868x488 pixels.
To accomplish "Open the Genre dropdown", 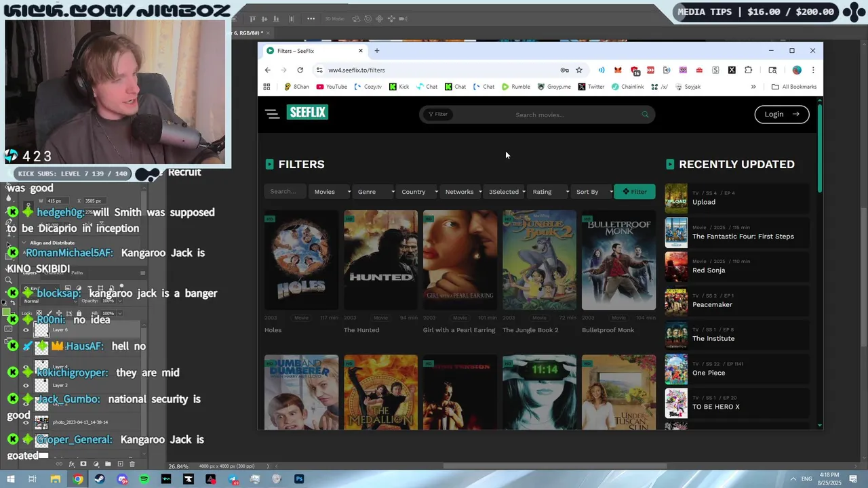I will [374, 192].
